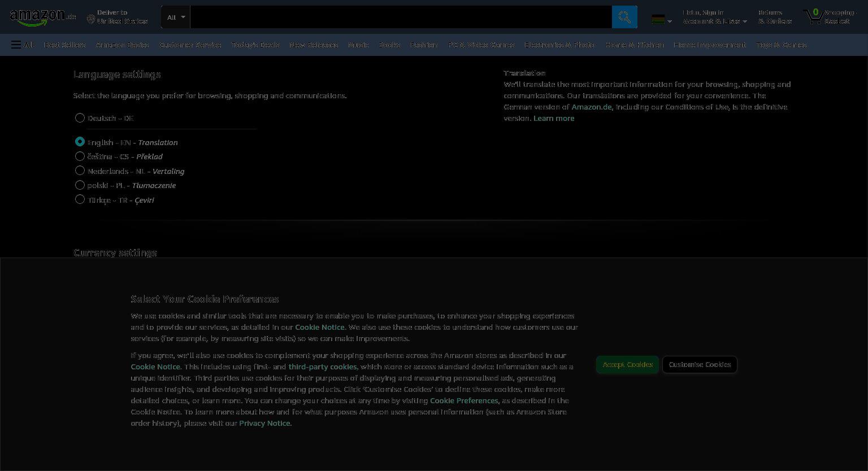Open Cookie Preferences link

pos(464,400)
